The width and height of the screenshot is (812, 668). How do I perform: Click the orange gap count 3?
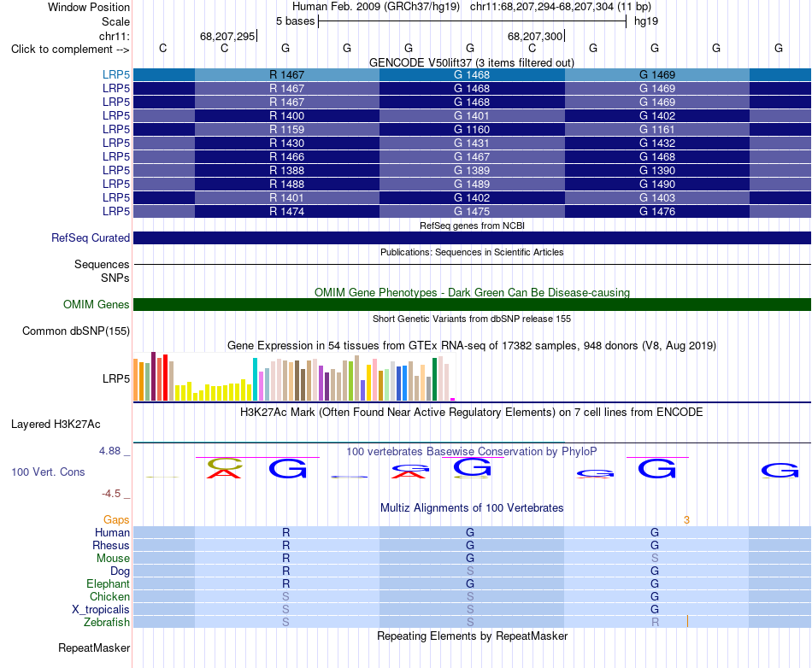[686, 520]
